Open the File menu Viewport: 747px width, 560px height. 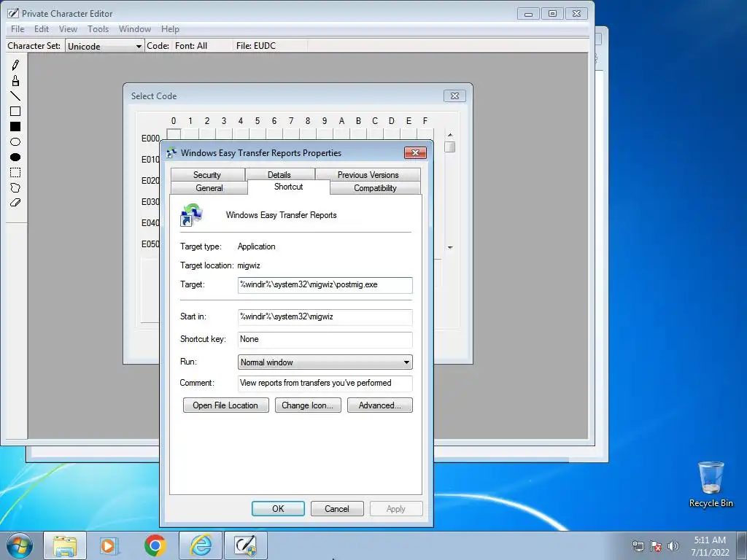(x=18, y=29)
